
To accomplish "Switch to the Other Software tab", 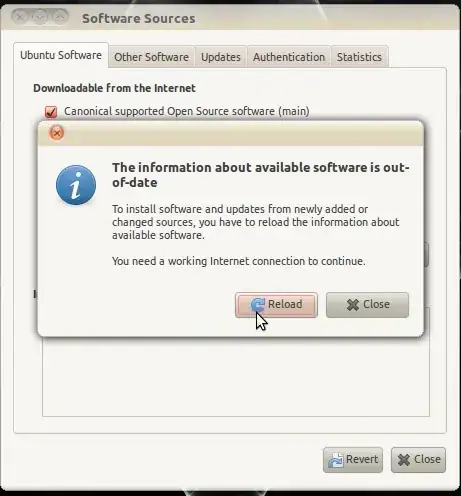I will [152, 57].
